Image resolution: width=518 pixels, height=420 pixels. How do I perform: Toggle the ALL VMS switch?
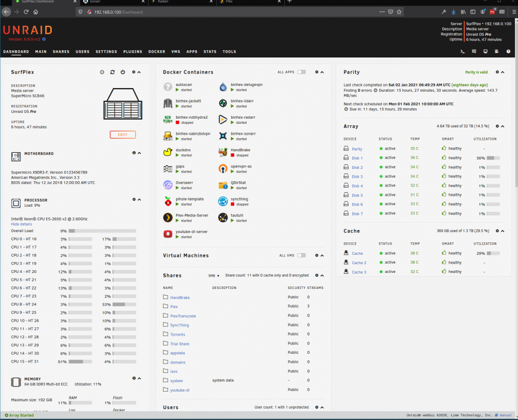pyautogui.click(x=301, y=255)
